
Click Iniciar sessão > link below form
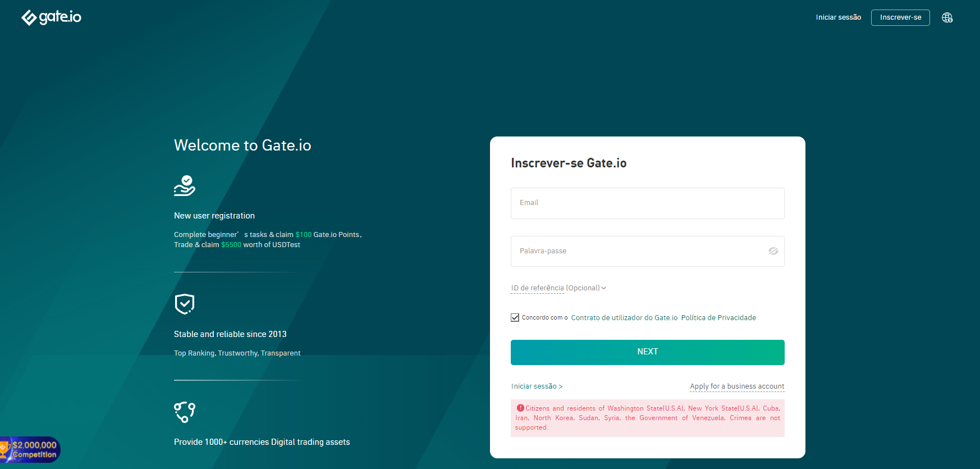pos(537,386)
